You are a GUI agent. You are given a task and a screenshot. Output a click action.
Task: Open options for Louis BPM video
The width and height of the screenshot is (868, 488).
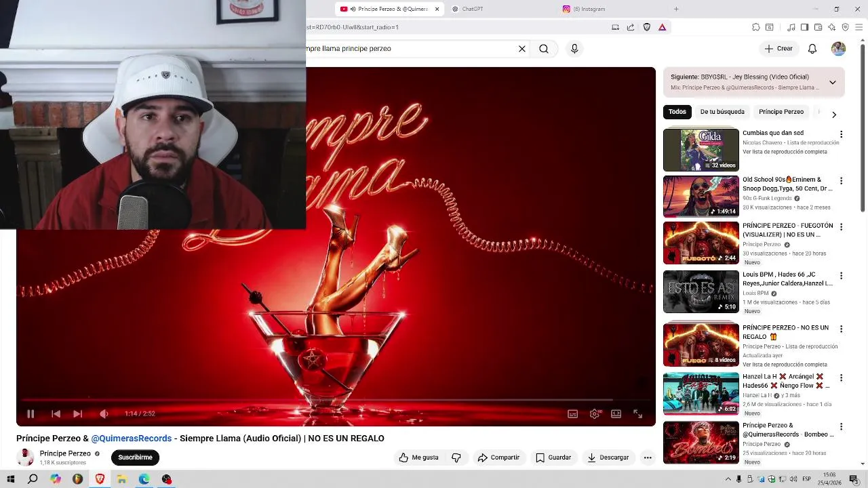coord(842,276)
